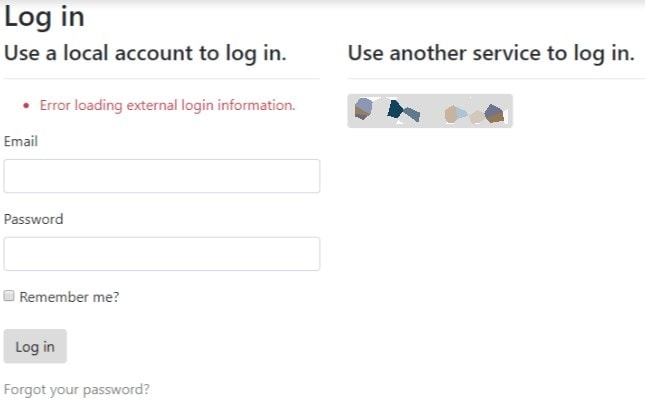
Task: Click the divider line under the another service heading
Action: (495, 78)
